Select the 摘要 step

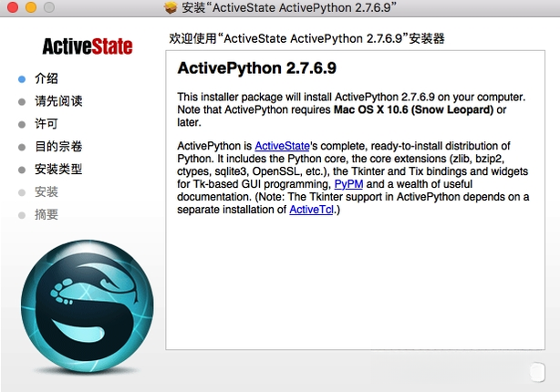[47, 214]
